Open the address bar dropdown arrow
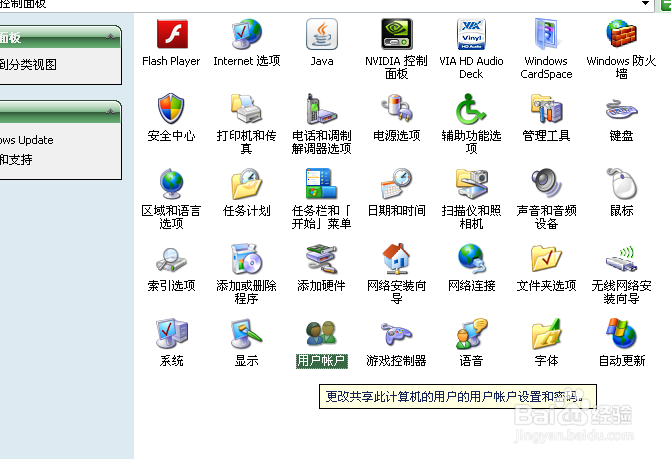671x459 pixels. [x=645, y=3]
